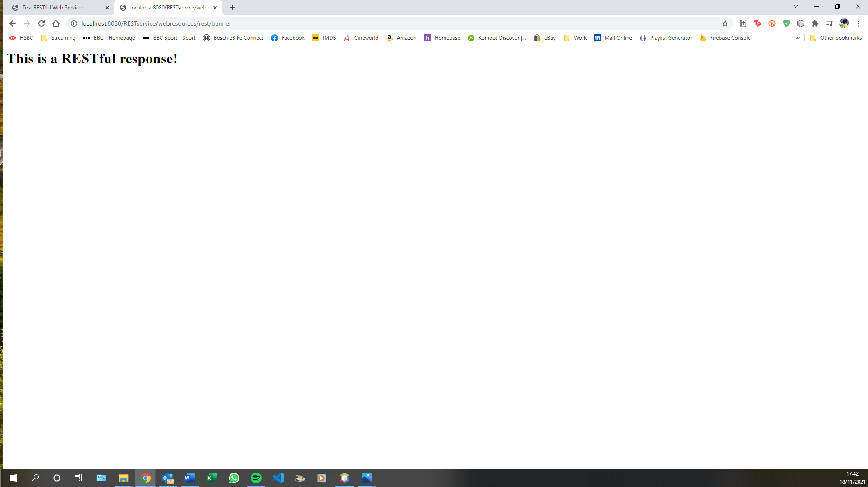Open the Cineworld bookmark
Screen dimensions: 868x487
tap(361, 38)
